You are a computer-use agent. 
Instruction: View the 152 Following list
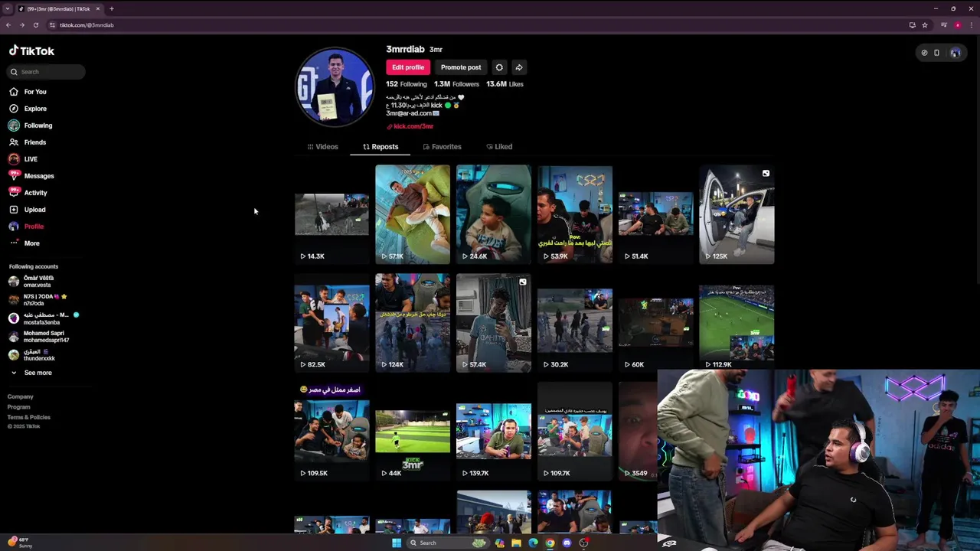click(x=407, y=84)
